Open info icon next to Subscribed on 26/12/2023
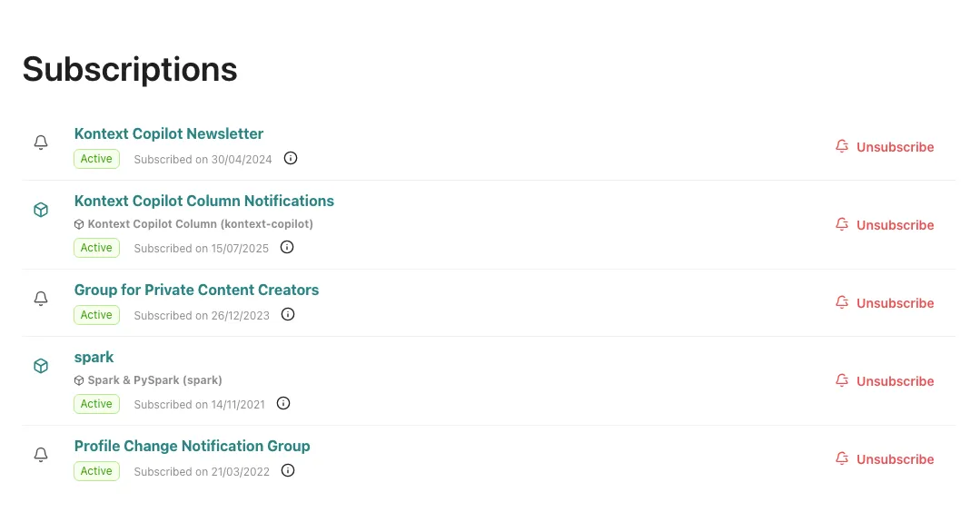The width and height of the screenshot is (980, 512). pos(288,314)
